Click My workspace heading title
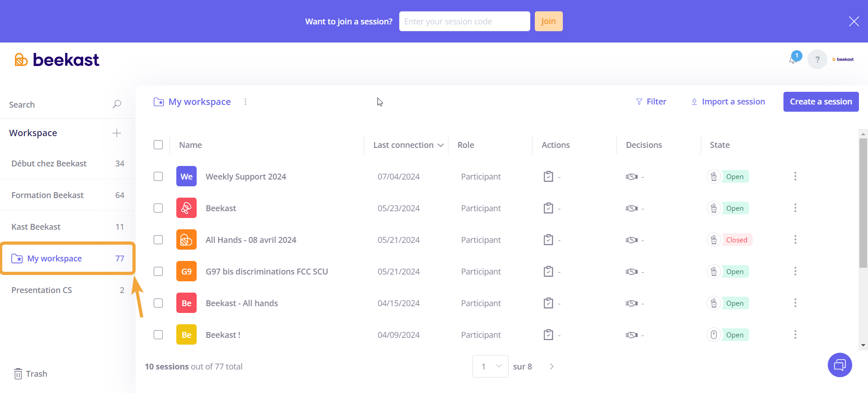Screen dimensions: 868x393 click(199, 102)
